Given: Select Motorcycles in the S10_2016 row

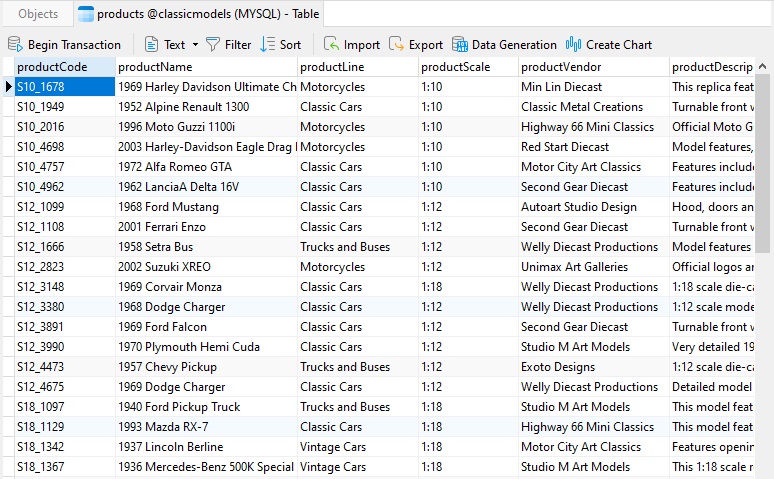Looking at the screenshot, I should [x=358, y=127].
